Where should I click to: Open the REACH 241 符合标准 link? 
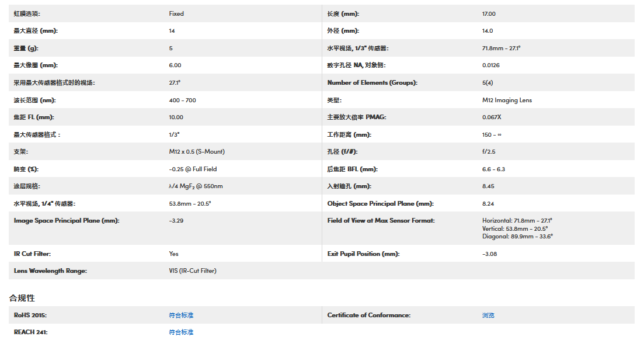(x=181, y=332)
